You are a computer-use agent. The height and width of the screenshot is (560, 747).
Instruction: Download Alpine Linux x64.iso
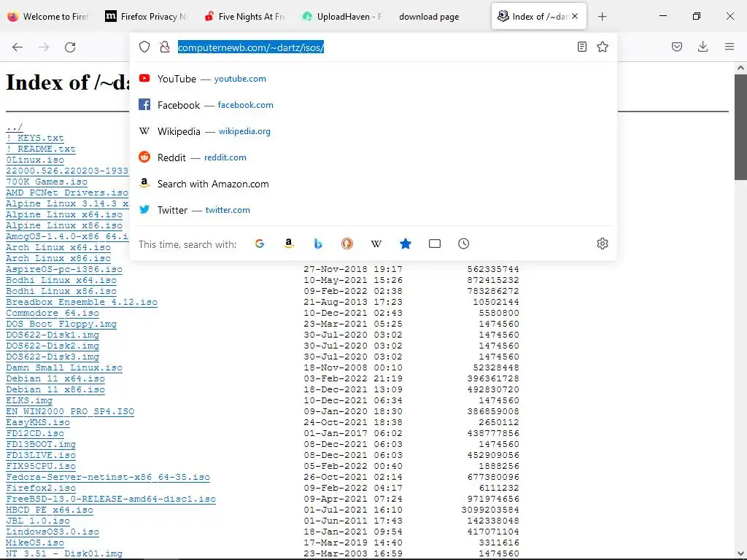[x=64, y=215]
